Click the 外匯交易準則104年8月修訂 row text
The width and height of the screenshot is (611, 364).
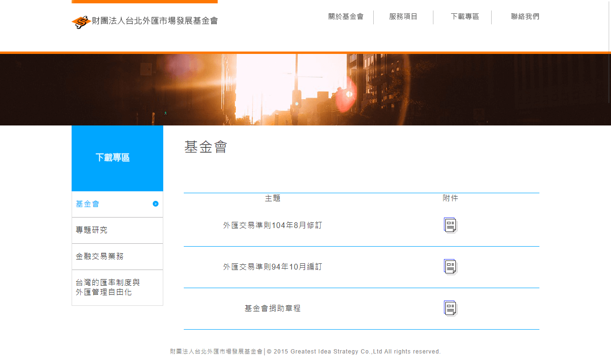tap(273, 225)
